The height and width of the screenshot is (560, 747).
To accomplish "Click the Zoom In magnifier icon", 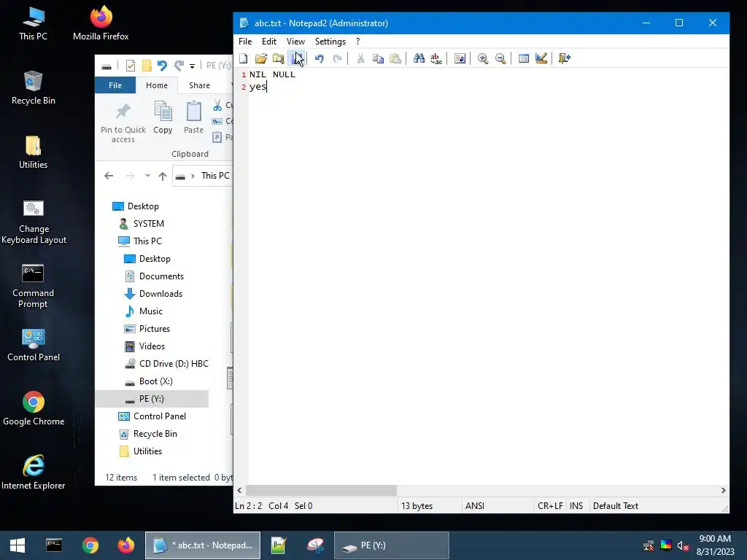I will pos(483,58).
